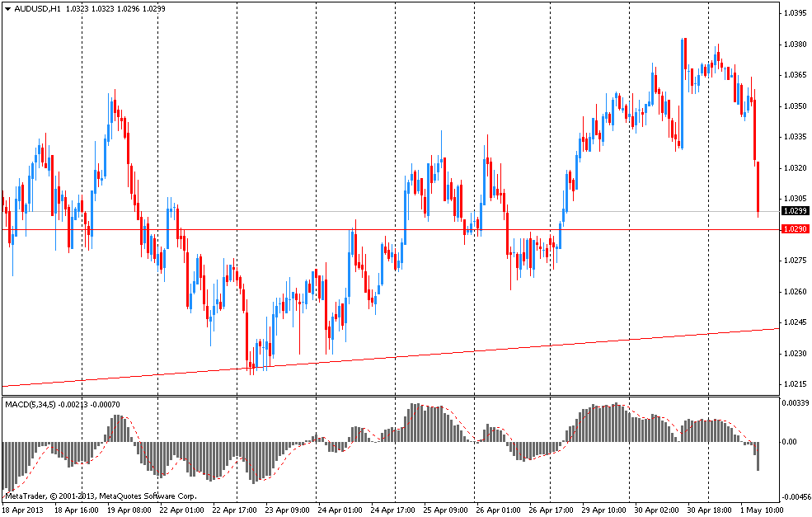812x517 pixels.
Task: Click the 22 Apr 17:00 time label
Action: (x=235, y=510)
